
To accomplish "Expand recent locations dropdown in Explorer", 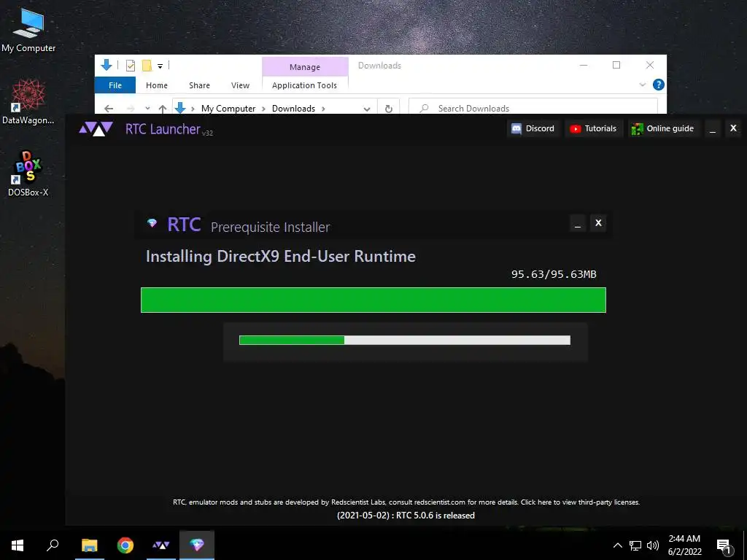I will point(147,109).
